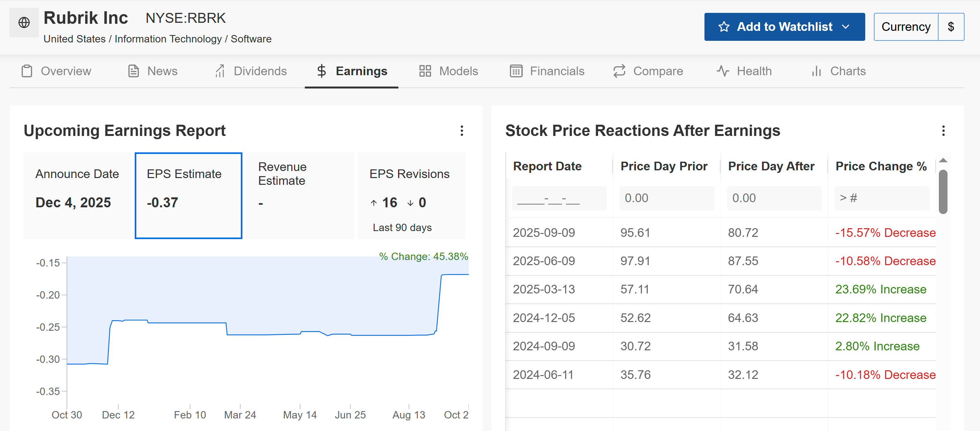Click the star icon in Add to Watchlist

pyautogui.click(x=724, y=27)
